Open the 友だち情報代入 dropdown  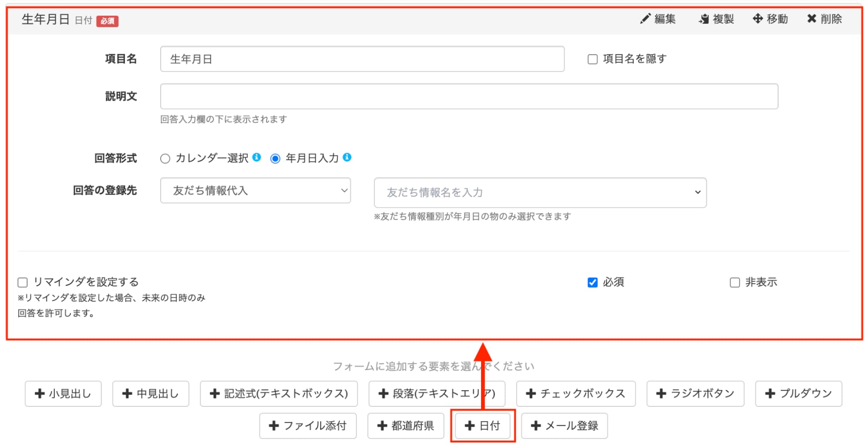[255, 191]
